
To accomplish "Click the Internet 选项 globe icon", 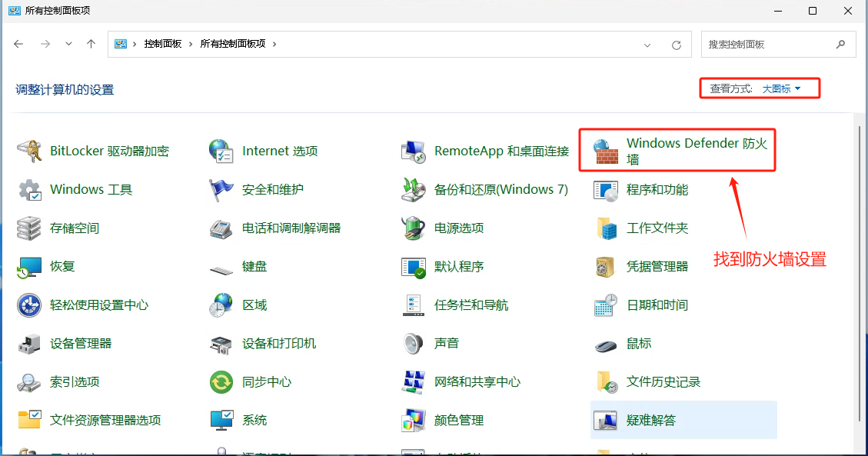I will [x=221, y=151].
